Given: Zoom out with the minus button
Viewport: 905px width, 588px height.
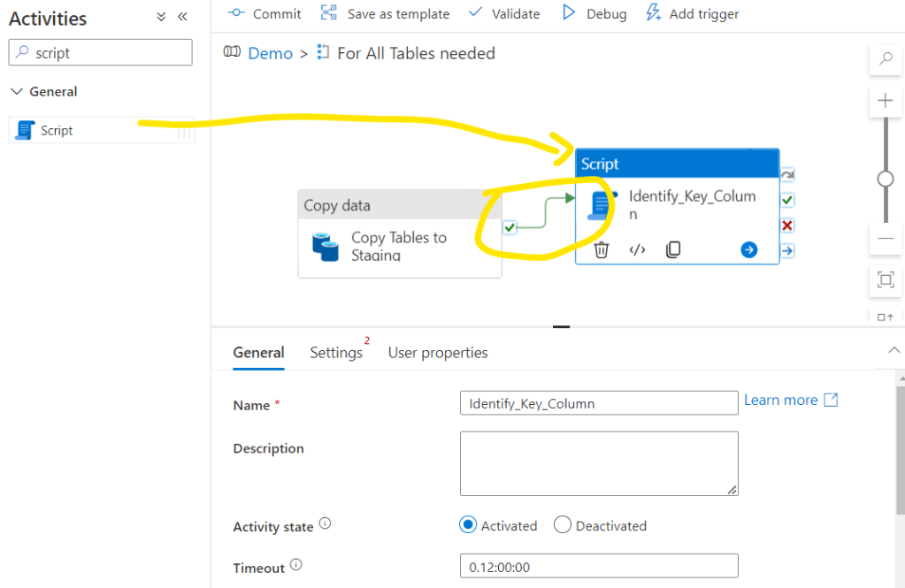Looking at the screenshot, I should 885,239.
